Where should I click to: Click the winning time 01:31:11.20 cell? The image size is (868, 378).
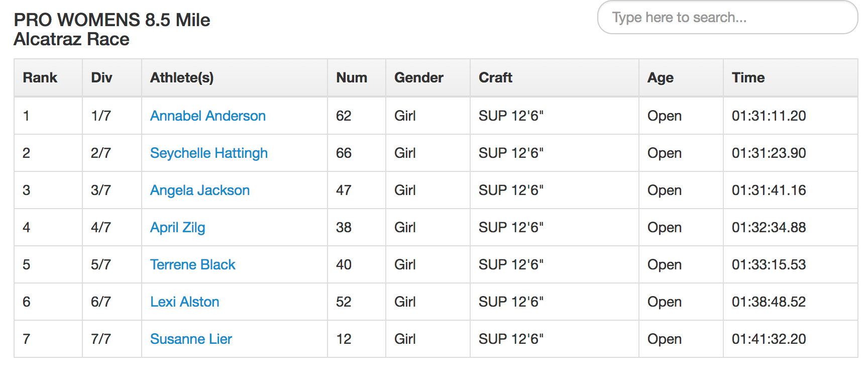(769, 116)
